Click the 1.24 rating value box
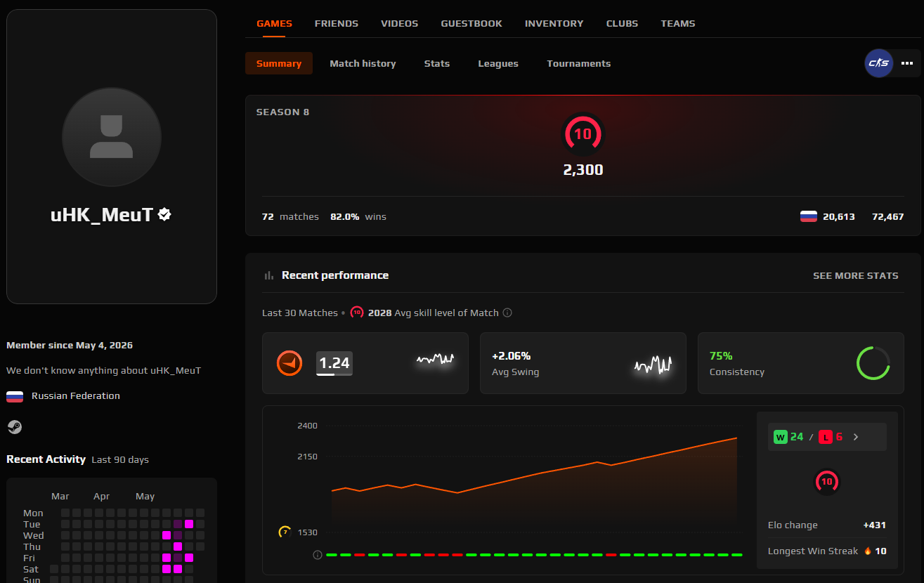924x583 pixels. (x=334, y=363)
